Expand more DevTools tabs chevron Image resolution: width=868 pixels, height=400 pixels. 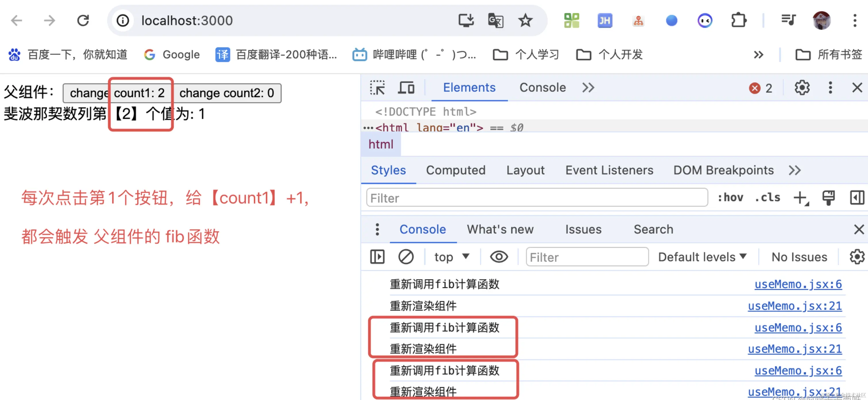(588, 88)
